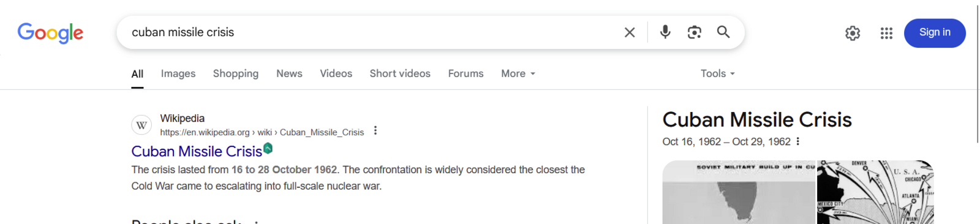Go to the Google logo homepage
This screenshot has height=224, width=980.
(x=50, y=33)
